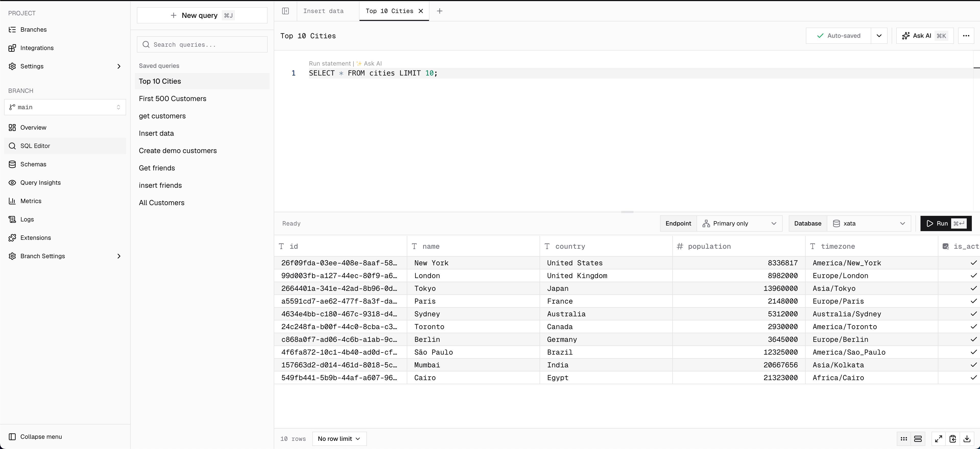Image resolution: width=980 pixels, height=449 pixels.
Task: Switch to grid view icon in results footer
Action: pos(904,439)
